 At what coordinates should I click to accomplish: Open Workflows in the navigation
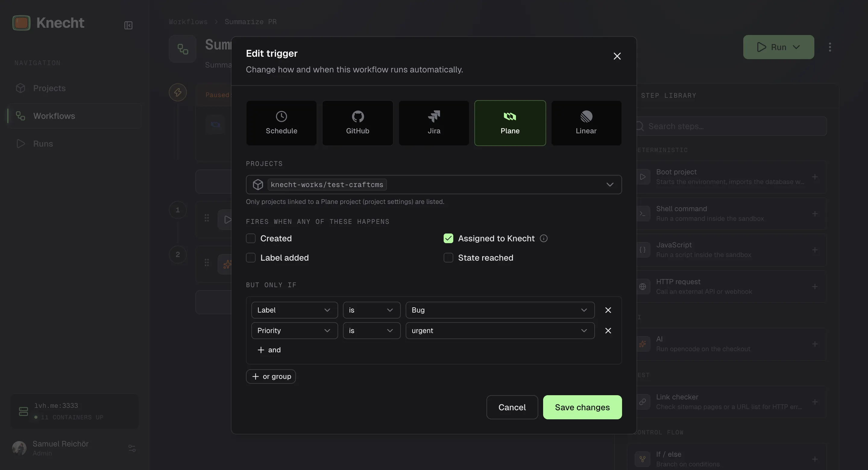[74, 116]
